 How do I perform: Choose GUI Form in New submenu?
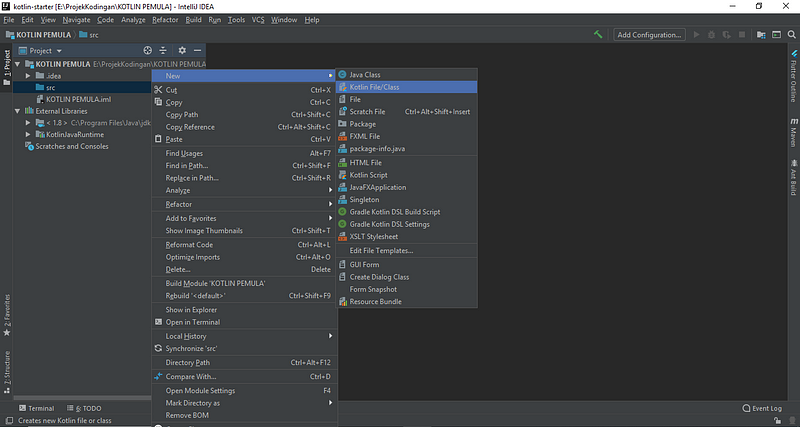click(x=407, y=265)
